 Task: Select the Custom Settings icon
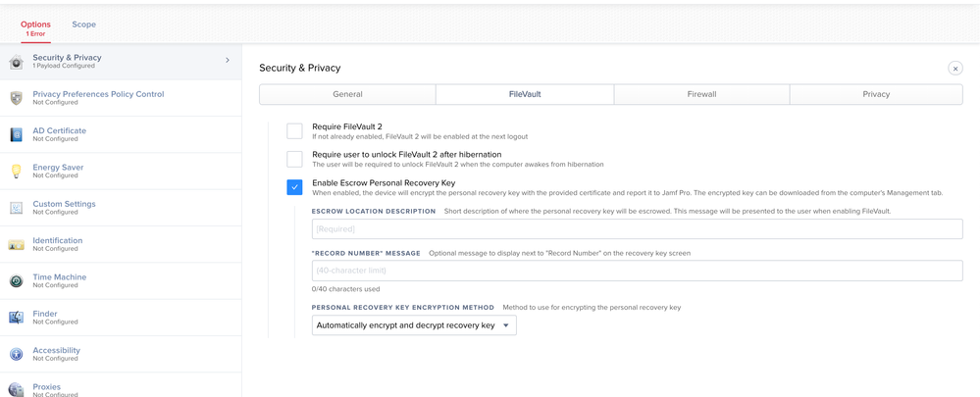tap(17, 208)
